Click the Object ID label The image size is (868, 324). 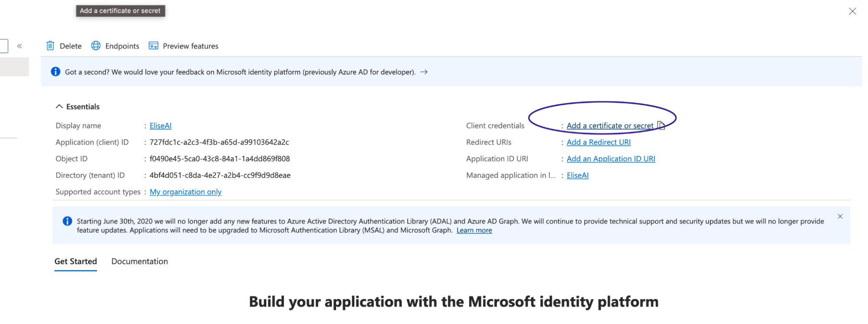click(72, 159)
